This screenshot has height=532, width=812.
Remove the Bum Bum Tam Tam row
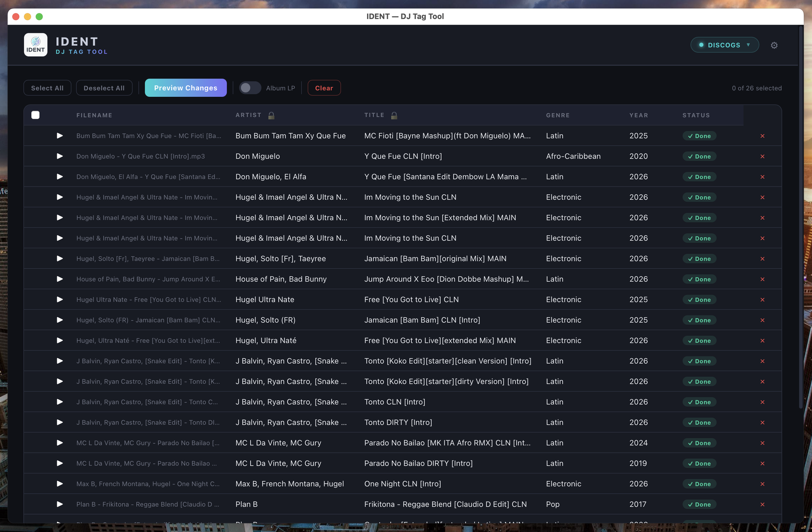pyautogui.click(x=763, y=136)
